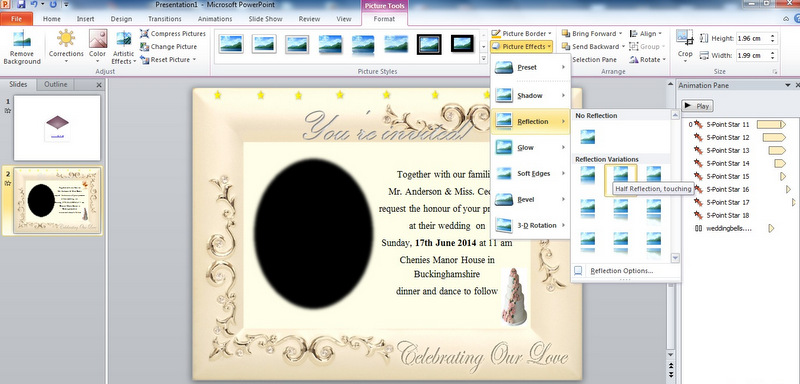Click the Undo icon
This screenshot has height=384, width=800.
33,5
